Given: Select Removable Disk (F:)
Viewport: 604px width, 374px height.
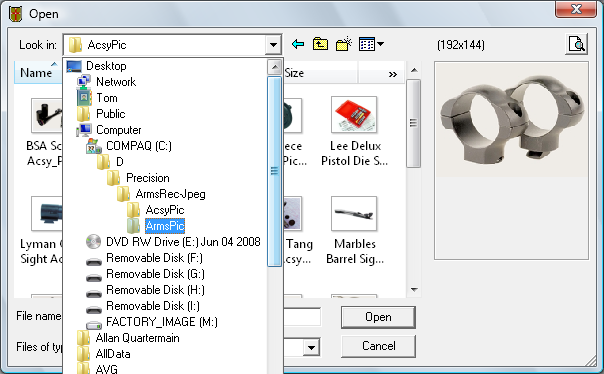Looking at the screenshot, I should (144, 258).
